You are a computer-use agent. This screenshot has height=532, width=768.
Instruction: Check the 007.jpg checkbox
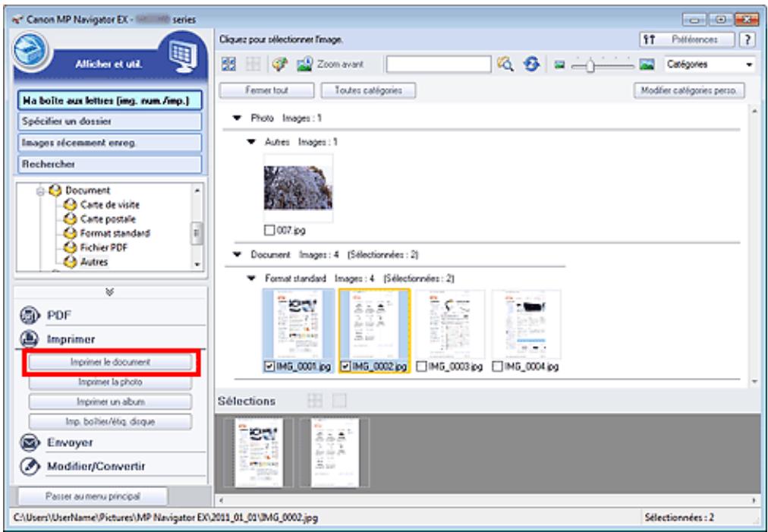tap(269, 230)
